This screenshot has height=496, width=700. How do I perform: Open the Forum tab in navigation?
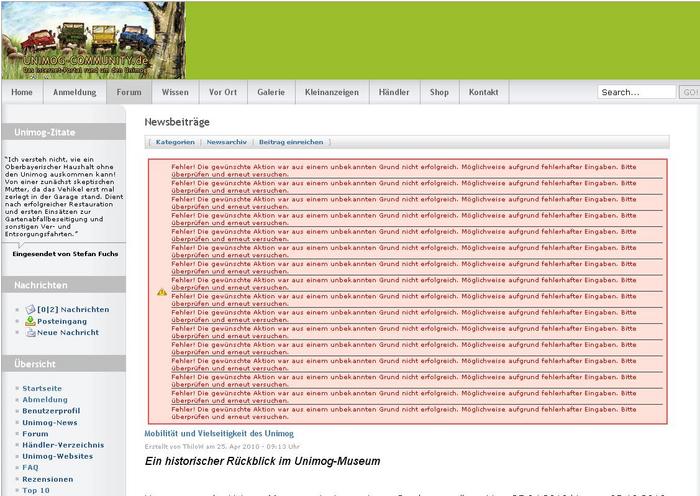(128, 92)
